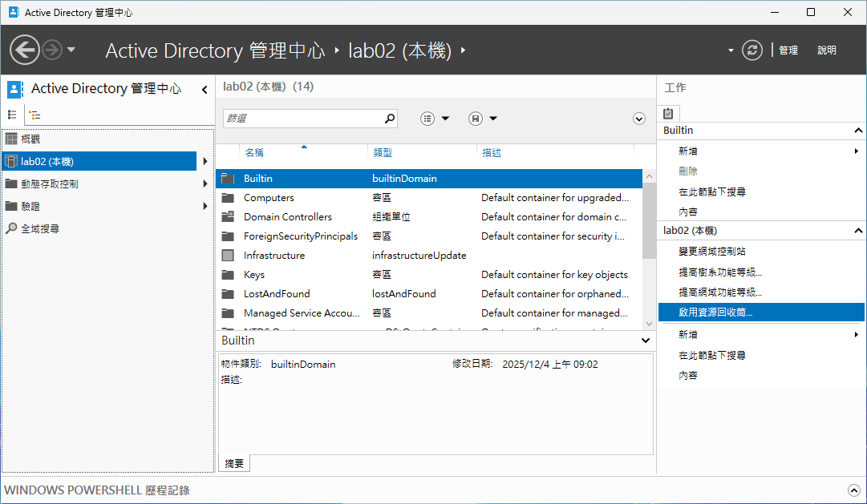Image resolution: width=867 pixels, height=504 pixels.
Task: Switch to list view navigation tab
Action: tap(12, 115)
